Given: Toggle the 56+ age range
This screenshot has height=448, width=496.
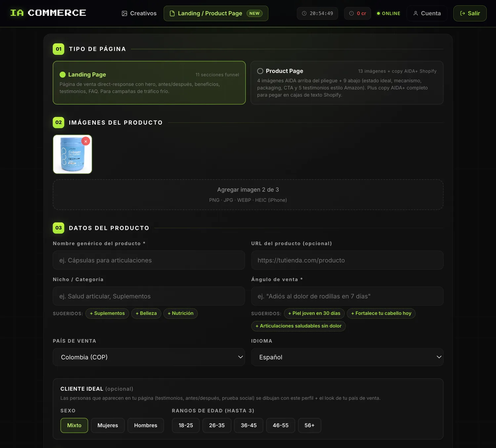Looking at the screenshot, I should [310, 426].
